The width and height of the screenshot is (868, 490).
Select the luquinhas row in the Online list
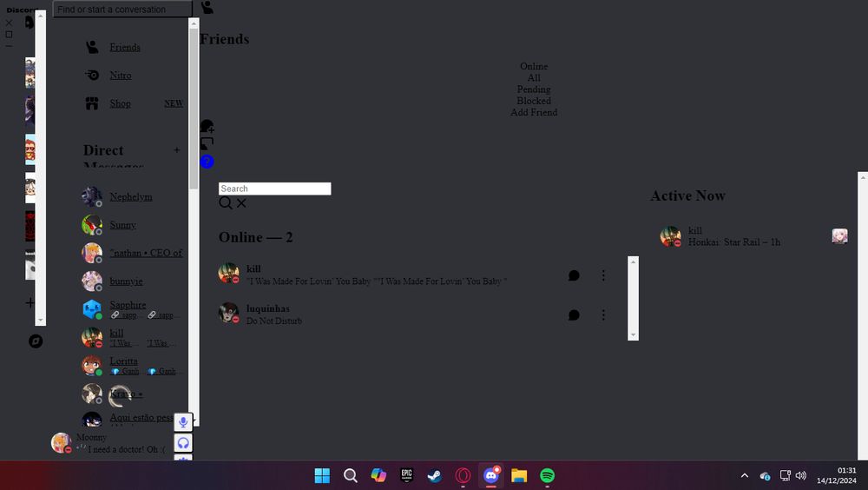(415, 315)
